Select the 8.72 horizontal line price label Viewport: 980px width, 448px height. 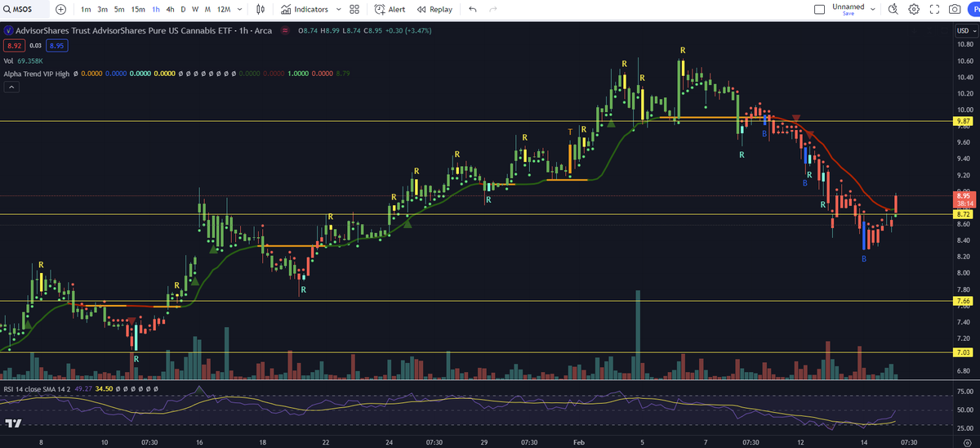coord(963,214)
